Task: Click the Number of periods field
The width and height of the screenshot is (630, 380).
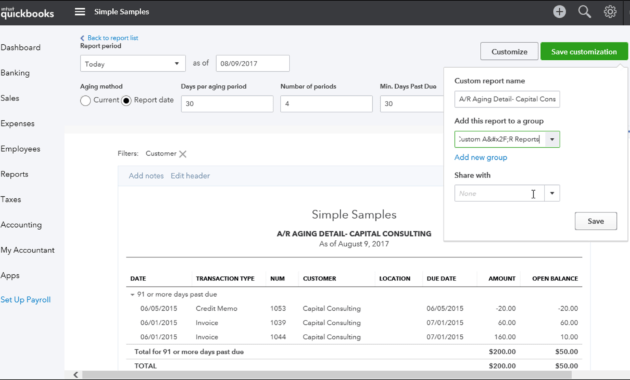Action: point(326,104)
